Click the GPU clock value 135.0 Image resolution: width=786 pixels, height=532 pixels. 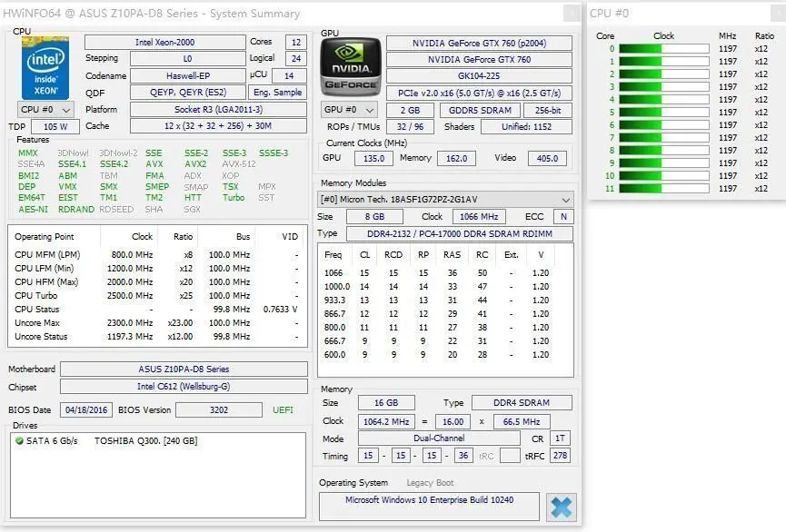click(374, 158)
